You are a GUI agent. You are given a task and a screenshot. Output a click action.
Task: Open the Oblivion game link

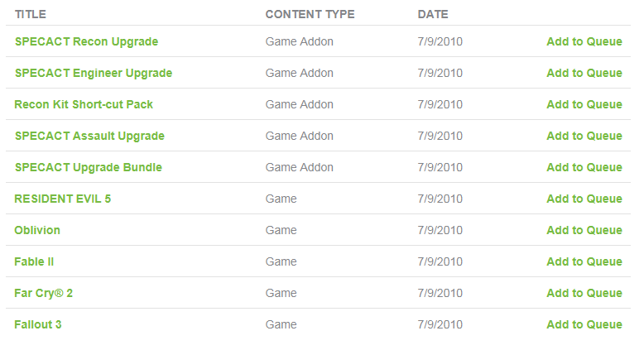click(37, 230)
